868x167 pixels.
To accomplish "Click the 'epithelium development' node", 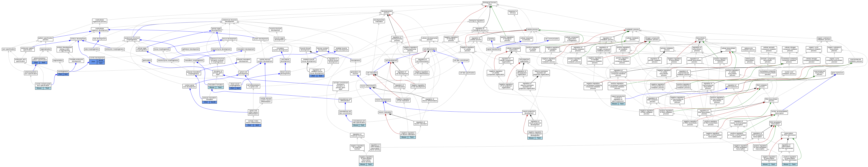I will pos(191,49).
